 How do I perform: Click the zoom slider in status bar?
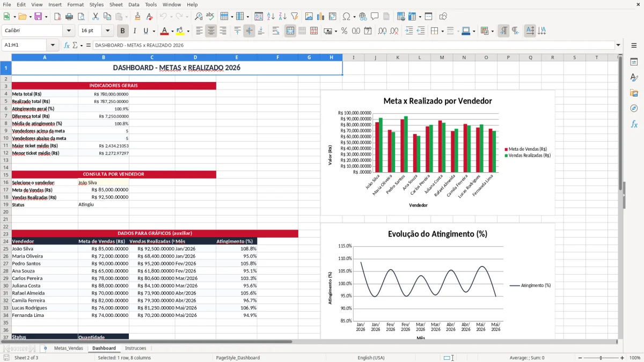[601, 358]
